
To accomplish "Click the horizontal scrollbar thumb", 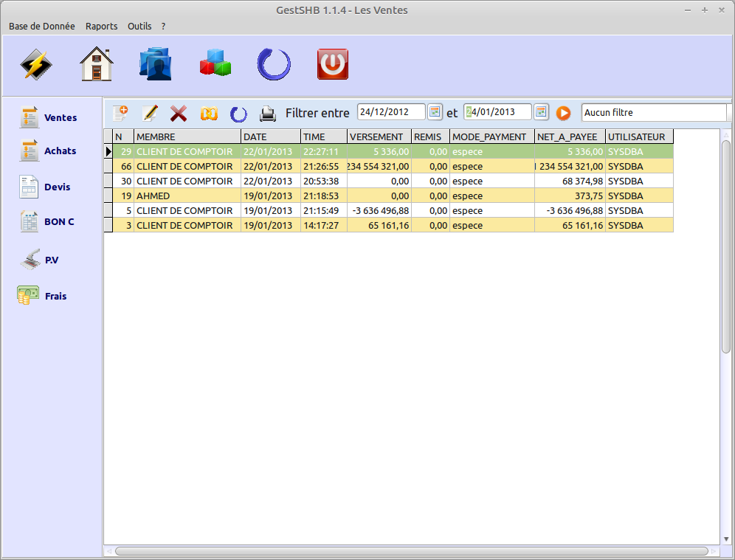I will click(411, 551).
